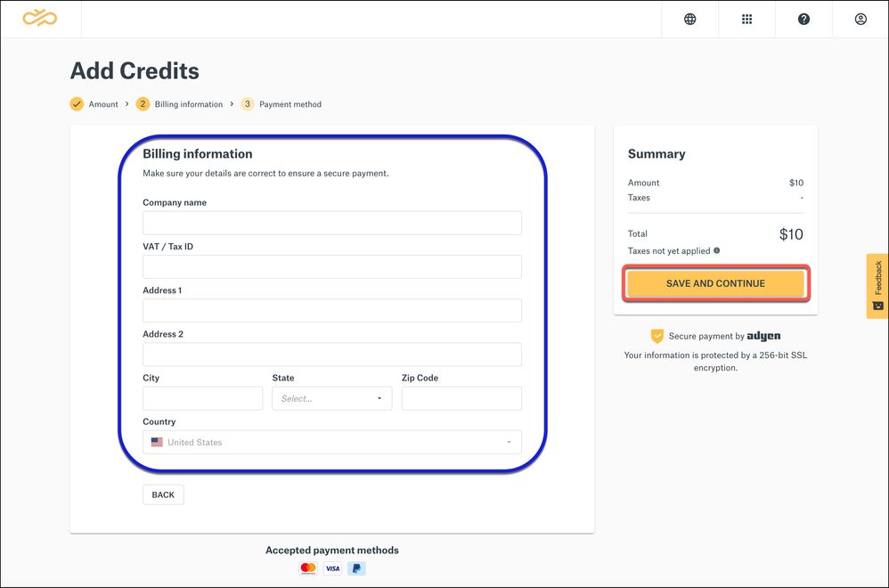Image resolution: width=889 pixels, height=588 pixels.
Task: Go to the Amount step
Action: pos(94,104)
